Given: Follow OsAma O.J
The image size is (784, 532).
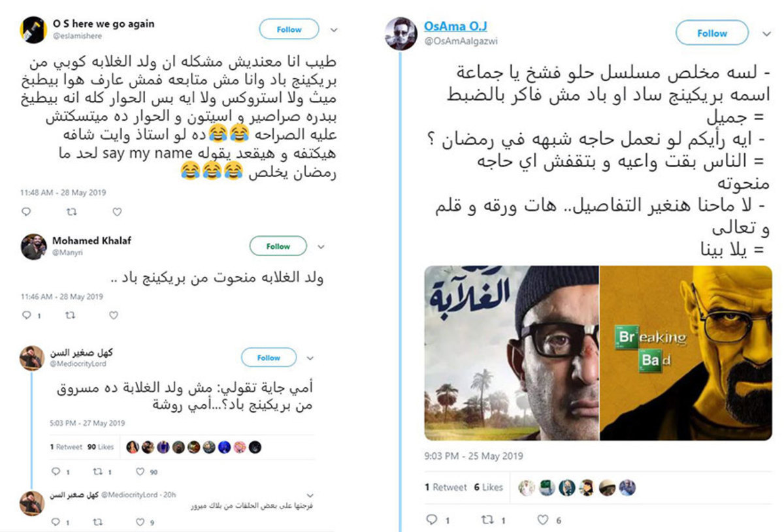Looking at the screenshot, I should (x=711, y=33).
